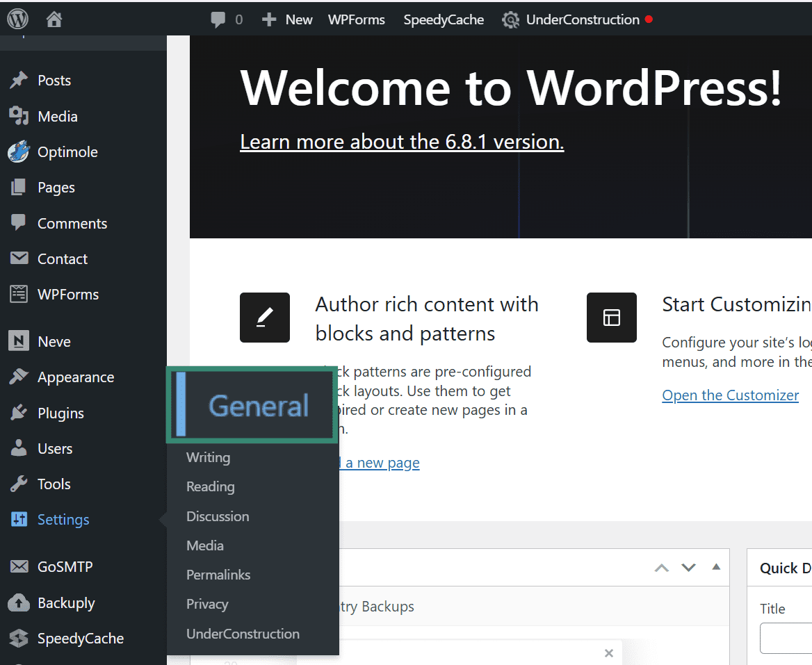
Task: Click the Optimole globe icon
Action: click(x=20, y=151)
